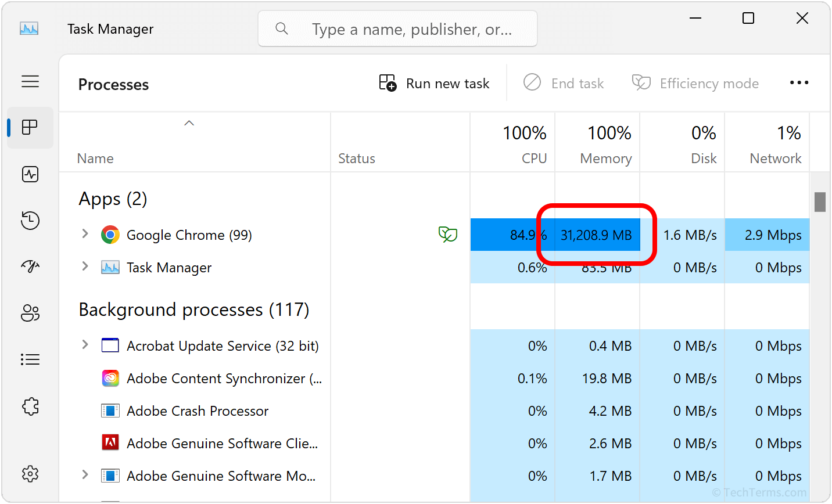This screenshot has width=832, height=504.
Task: Click the Run new task button
Action: 433,83
